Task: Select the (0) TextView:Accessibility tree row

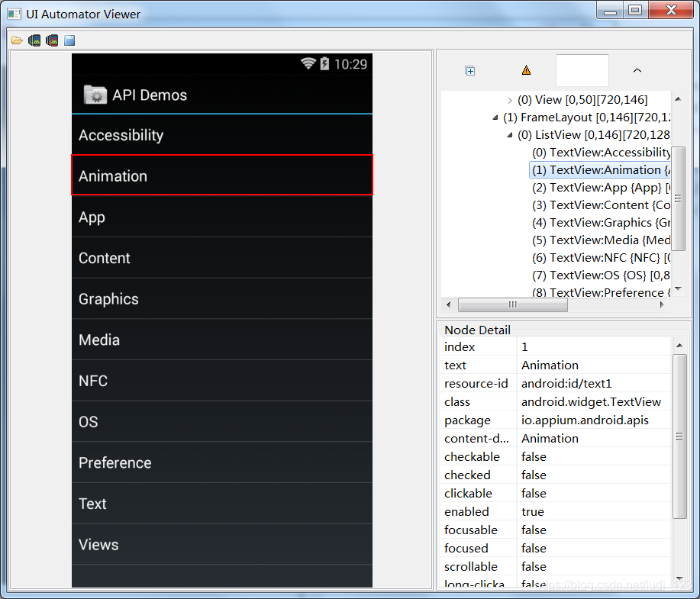Action: tap(601, 153)
